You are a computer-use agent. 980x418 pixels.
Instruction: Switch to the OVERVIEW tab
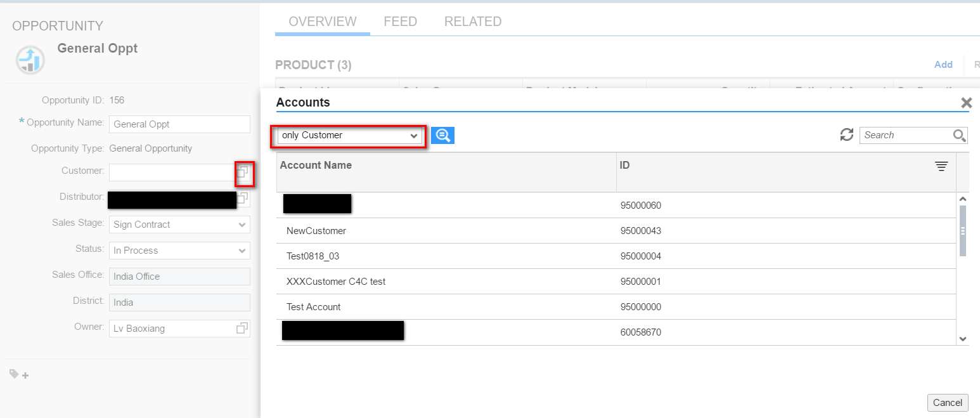click(x=323, y=22)
